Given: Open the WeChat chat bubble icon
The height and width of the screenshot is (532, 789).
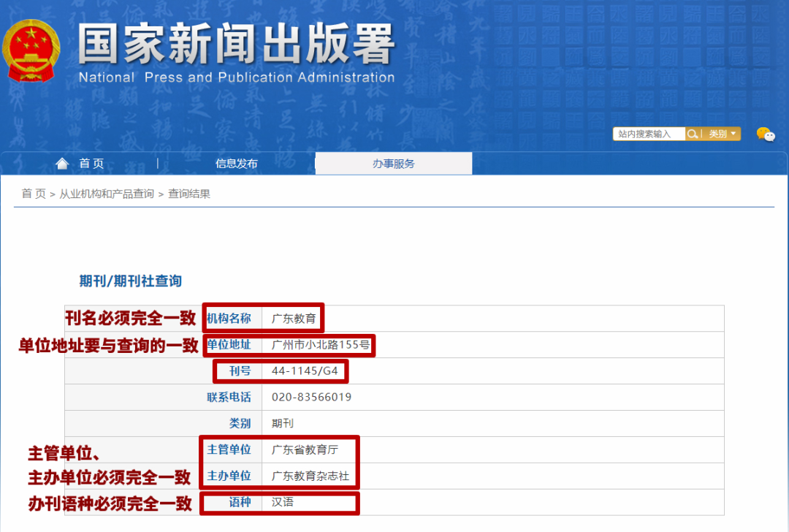Looking at the screenshot, I should (x=766, y=134).
